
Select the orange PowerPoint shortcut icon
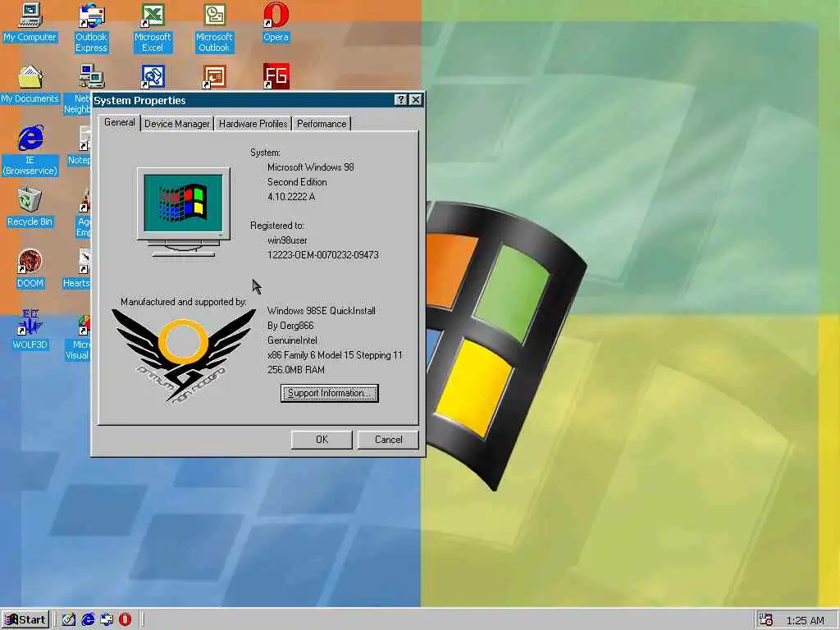214,76
